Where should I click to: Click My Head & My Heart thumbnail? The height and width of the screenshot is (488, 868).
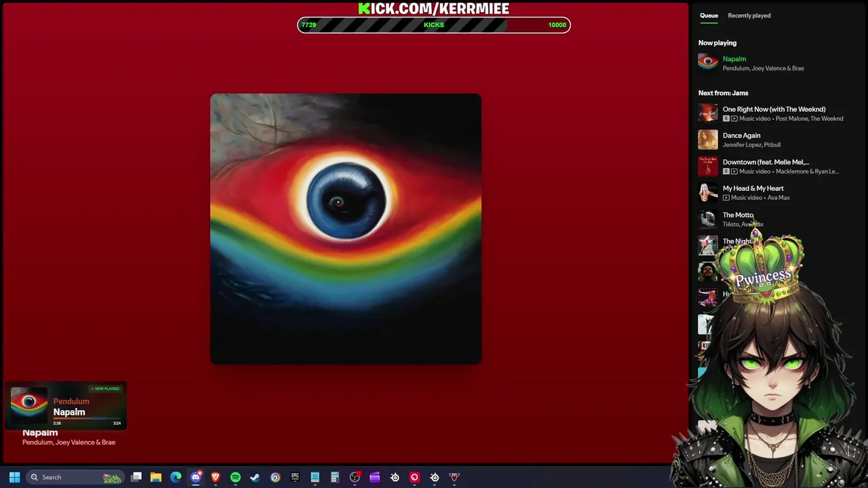(x=708, y=192)
